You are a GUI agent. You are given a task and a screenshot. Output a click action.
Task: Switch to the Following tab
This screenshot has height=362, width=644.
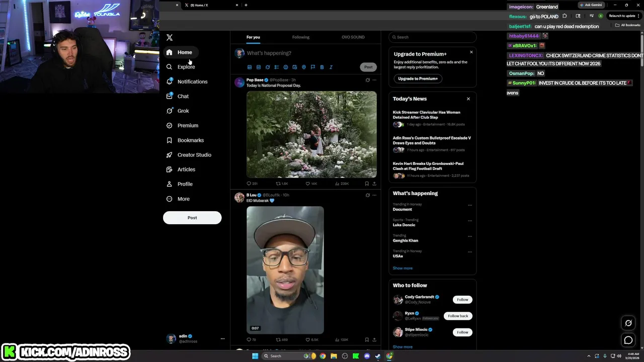click(x=301, y=37)
